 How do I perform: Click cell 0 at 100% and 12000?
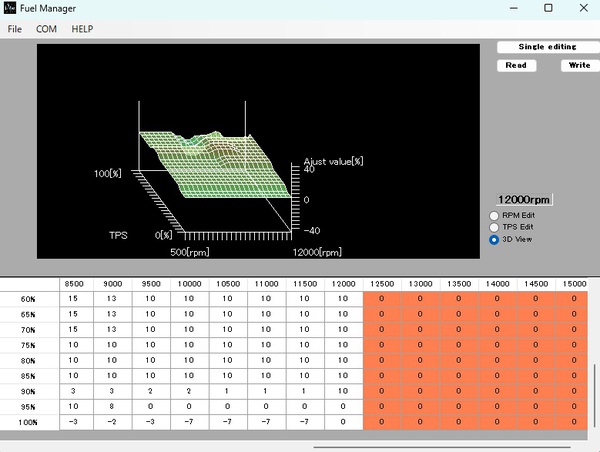pos(344,422)
